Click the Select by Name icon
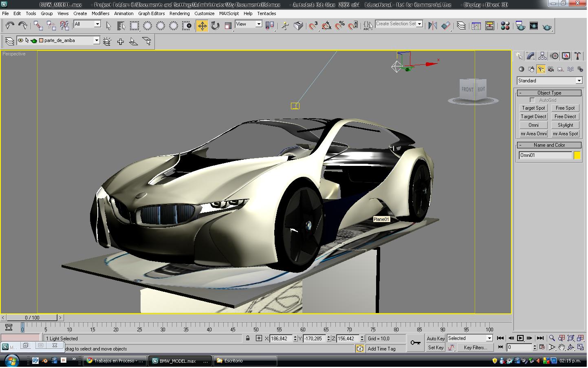The image size is (588, 368). [x=121, y=26]
